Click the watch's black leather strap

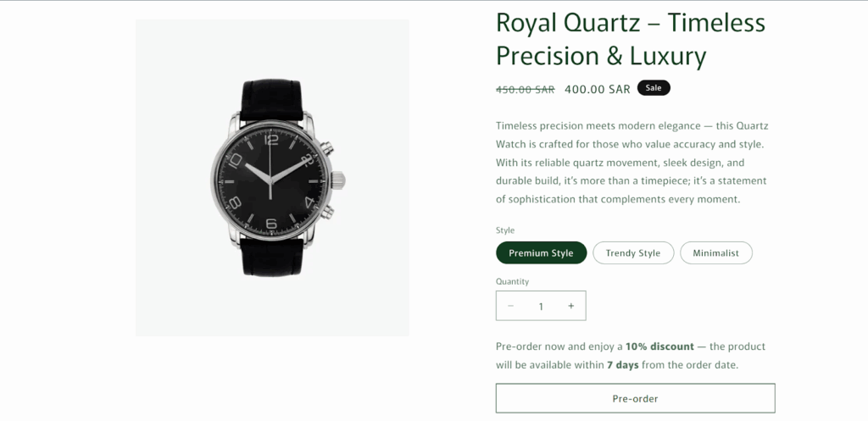[273, 100]
